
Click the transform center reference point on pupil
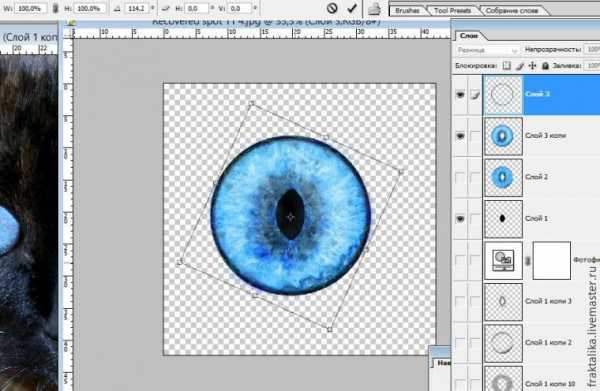(x=290, y=217)
